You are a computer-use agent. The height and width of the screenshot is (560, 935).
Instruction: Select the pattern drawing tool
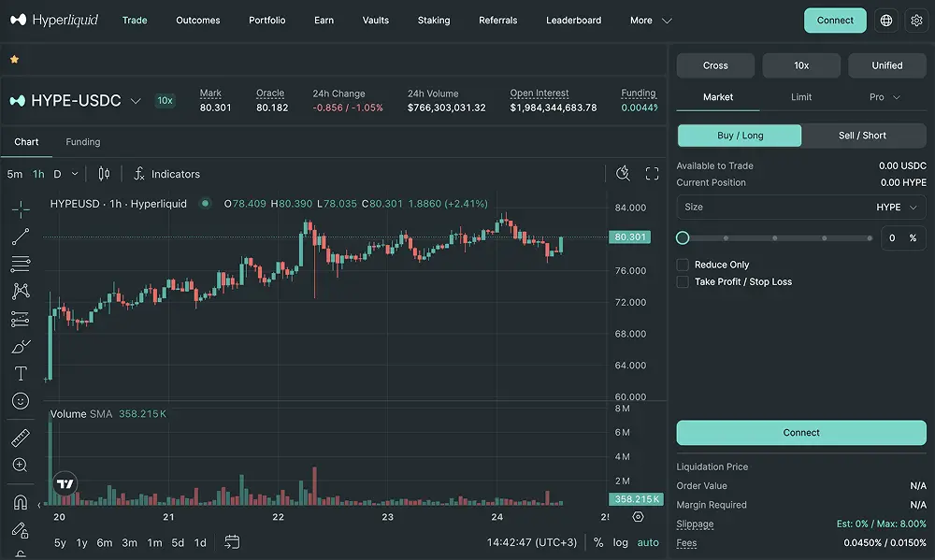click(x=21, y=291)
